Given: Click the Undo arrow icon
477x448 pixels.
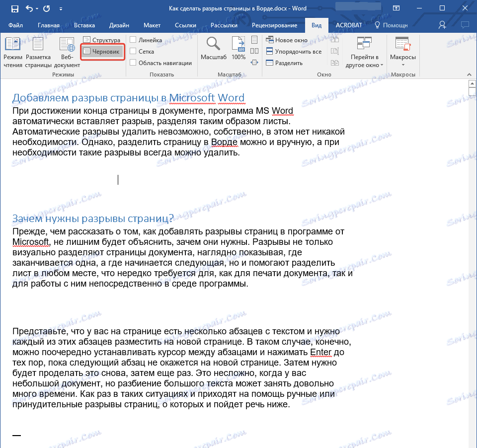Looking at the screenshot, I should [29, 8].
